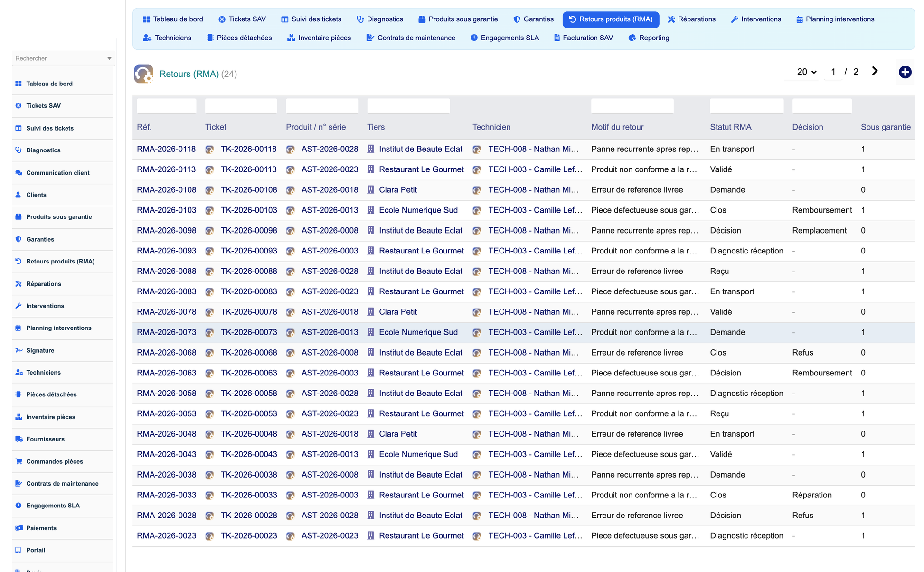Open Inventaire pièces in sidebar
The height and width of the screenshot is (572, 924).
click(51, 417)
